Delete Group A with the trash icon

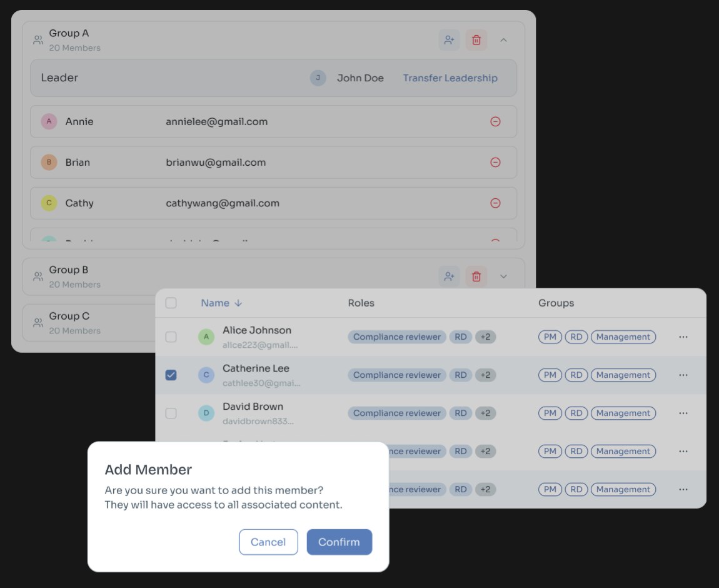pyautogui.click(x=476, y=40)
